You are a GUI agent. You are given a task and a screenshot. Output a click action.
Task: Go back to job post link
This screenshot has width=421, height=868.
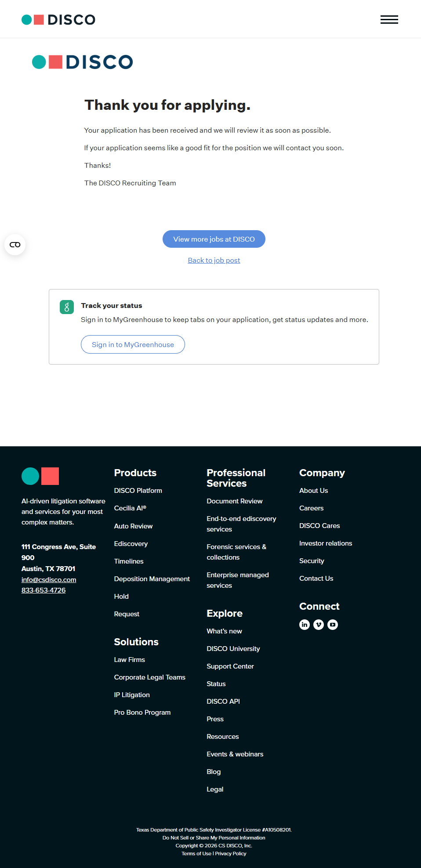click(214, 260)
